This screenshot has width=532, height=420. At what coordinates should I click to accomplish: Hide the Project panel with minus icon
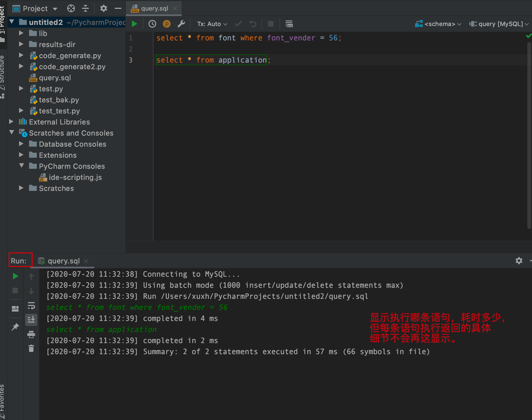click(118, 9)
